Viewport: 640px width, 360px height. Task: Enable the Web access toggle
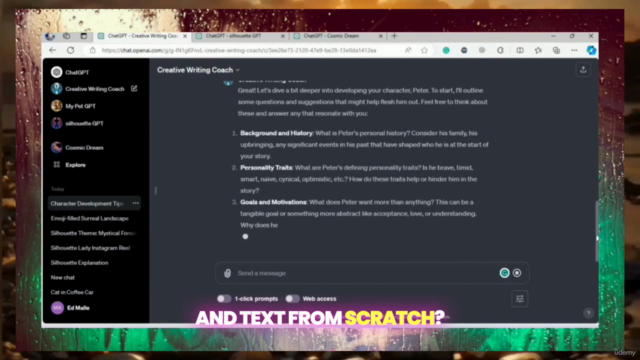pyautogui.click(x=292, y=299)
